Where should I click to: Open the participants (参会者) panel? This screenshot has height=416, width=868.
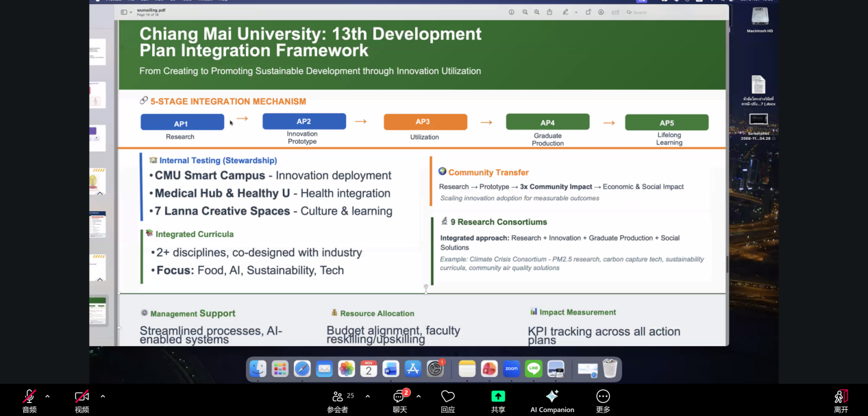pyautogui.click(x=337, y=397)
